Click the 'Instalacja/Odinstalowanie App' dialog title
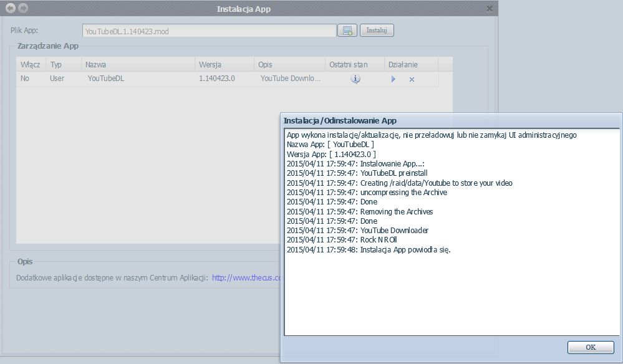The width and height of the screenshot is (623, 364). [340, 121]
